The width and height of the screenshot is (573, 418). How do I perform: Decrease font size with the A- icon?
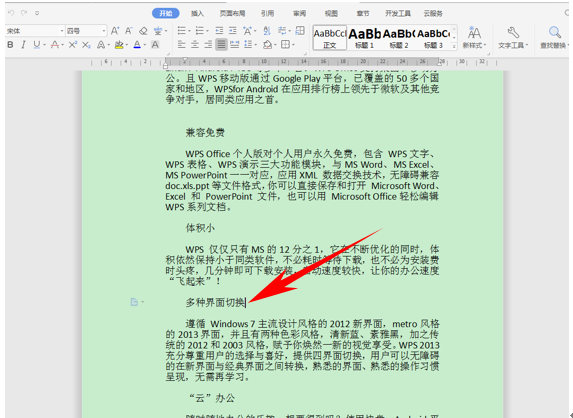(x=129, y=31)
